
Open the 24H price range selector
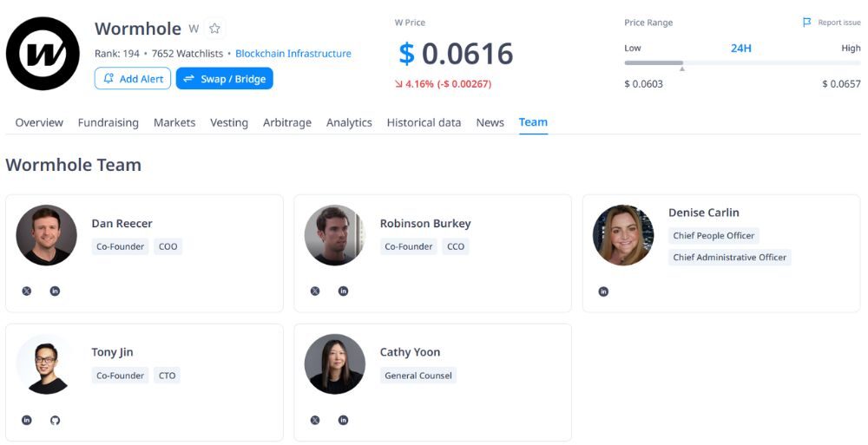741,49
